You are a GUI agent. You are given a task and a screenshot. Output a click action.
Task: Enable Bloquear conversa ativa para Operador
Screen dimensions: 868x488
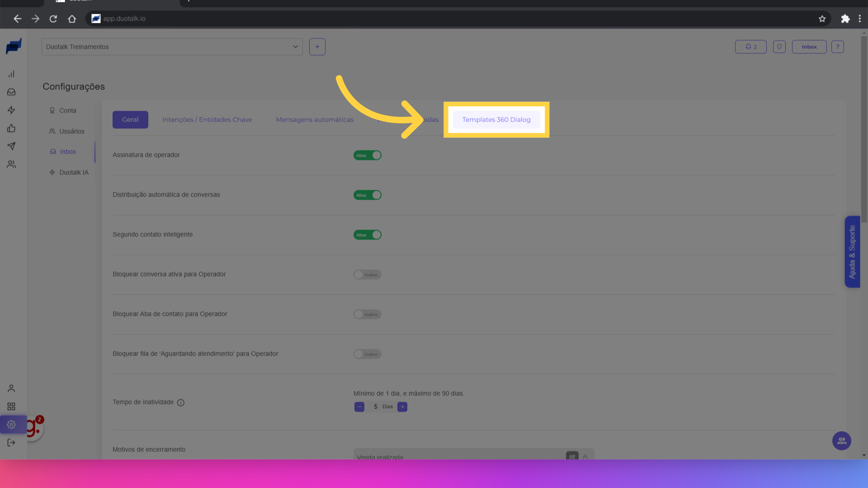[x=367, y=275]
